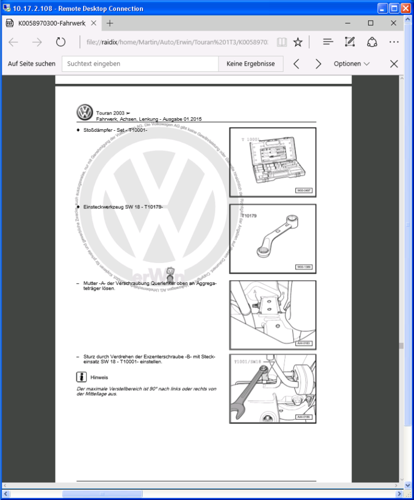The height and width of the screenshot is (500, 414).
Task: Add page to favorites star
Action: [x=298, y=42]
